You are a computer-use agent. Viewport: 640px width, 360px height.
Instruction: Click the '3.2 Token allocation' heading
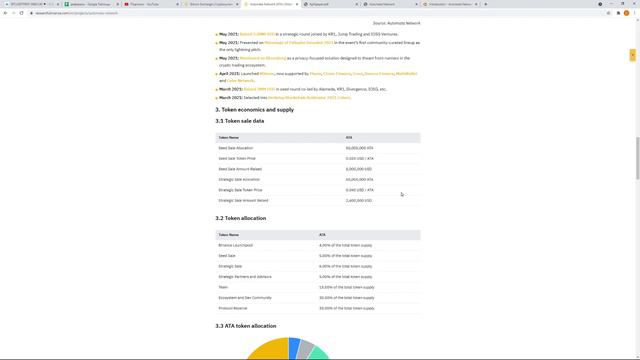(241, 218)
